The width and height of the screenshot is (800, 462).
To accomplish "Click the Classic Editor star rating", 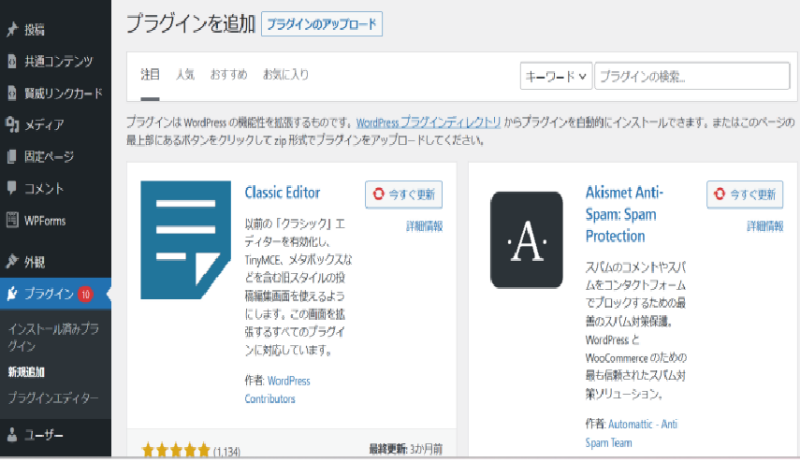I will coord(176,450).
